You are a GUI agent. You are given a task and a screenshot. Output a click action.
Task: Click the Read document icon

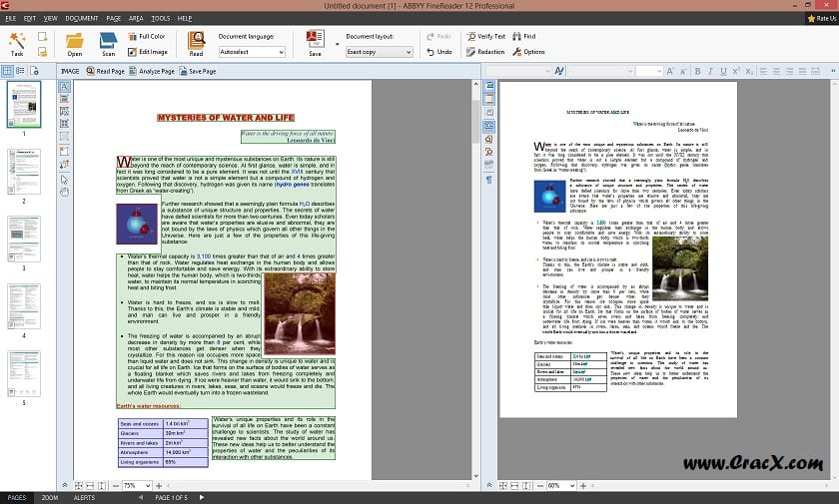click(196, 43)
